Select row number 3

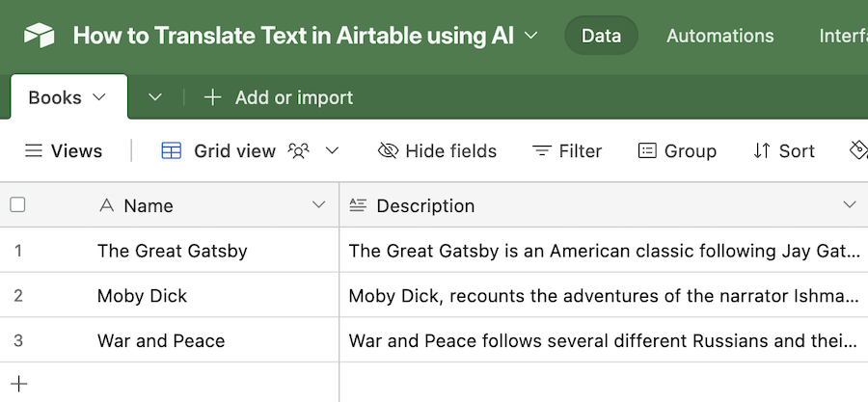pos(18,340)
